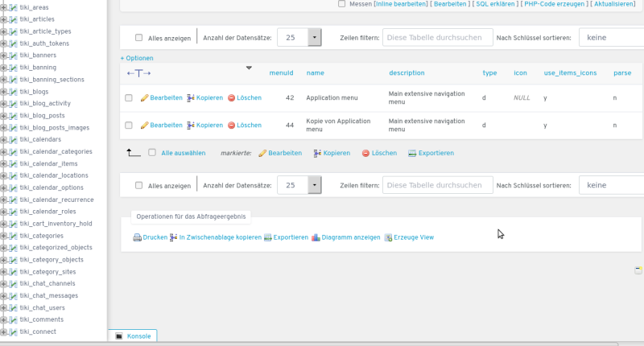The width and height of the screenshot is (644, 346).
Task: Expand tiki_blog_posts tree node
Action: coord(4,116)
